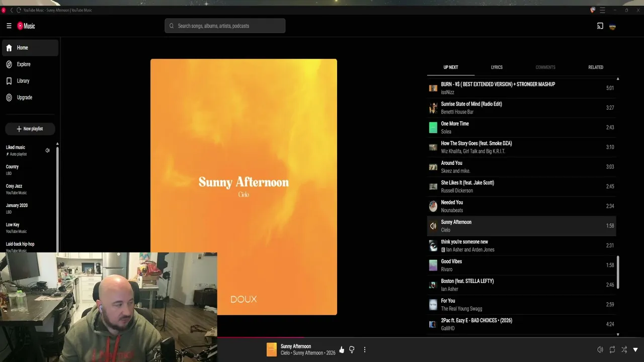Play 2Pac BAD CHOICES thumbnail

click(433, 324)
